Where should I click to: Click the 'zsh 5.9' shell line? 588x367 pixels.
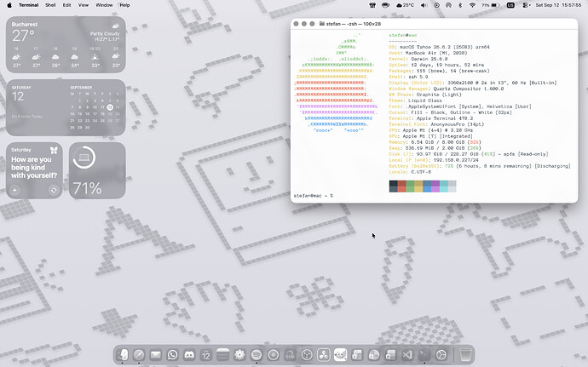point(408,77)
